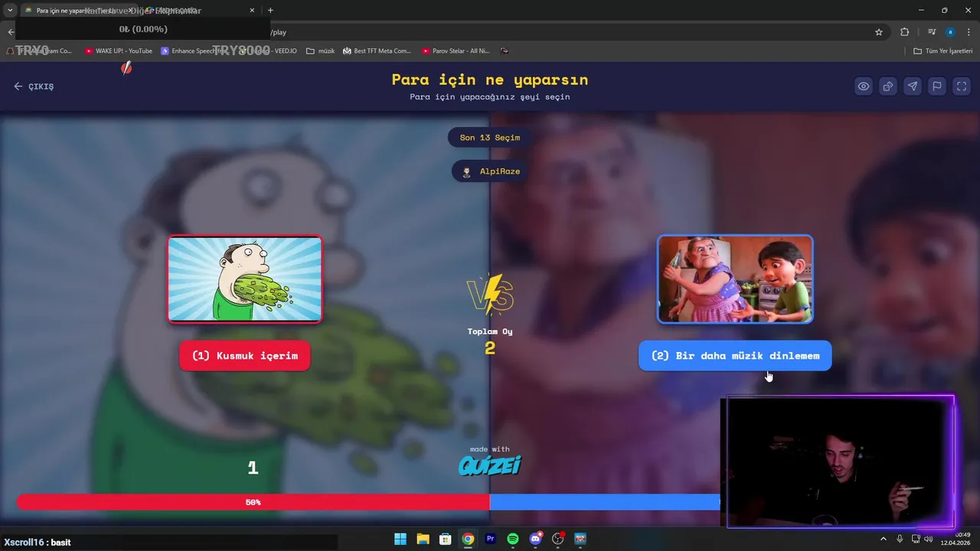Expand the system tray hidden icons chevron
The width and height of the screenshot is (980, 551).
883,539
